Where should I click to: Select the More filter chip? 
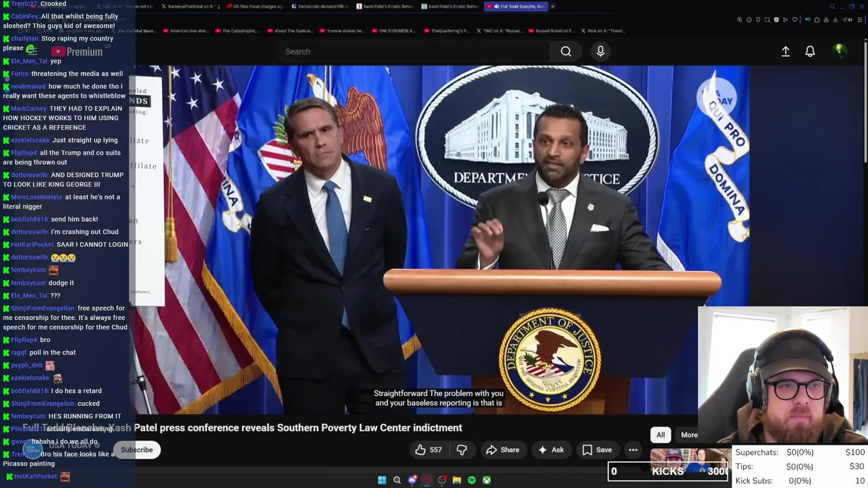click(689, 435)
